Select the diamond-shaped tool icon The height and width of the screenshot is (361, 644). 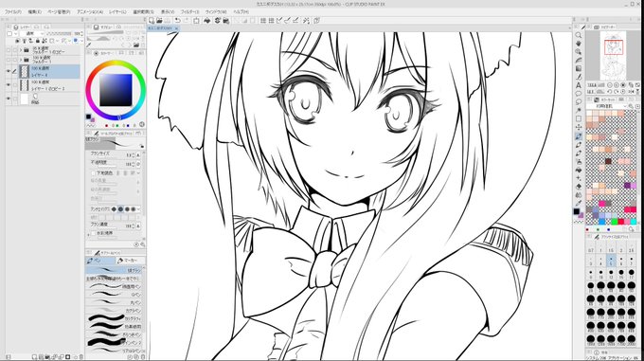[579, 187]
